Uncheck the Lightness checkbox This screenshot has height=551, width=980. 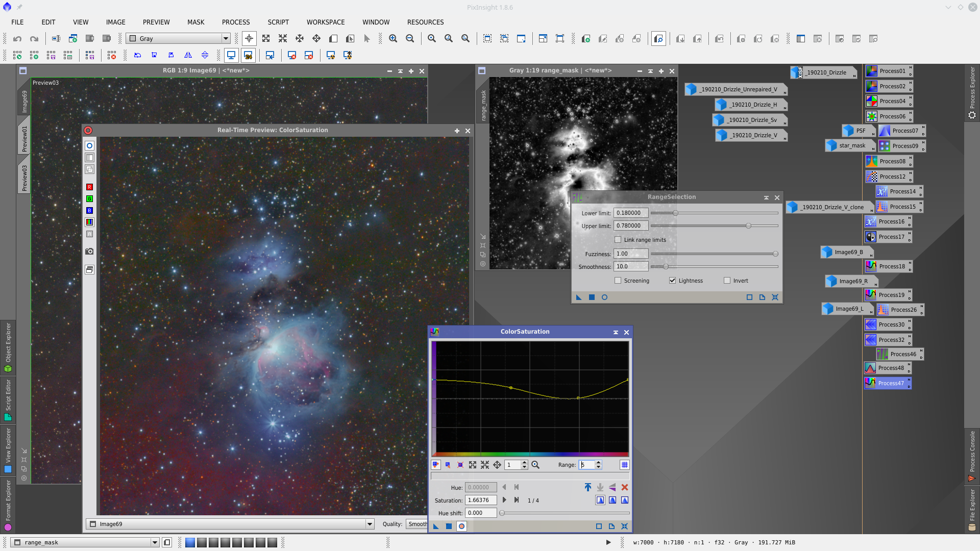[673, 281]
